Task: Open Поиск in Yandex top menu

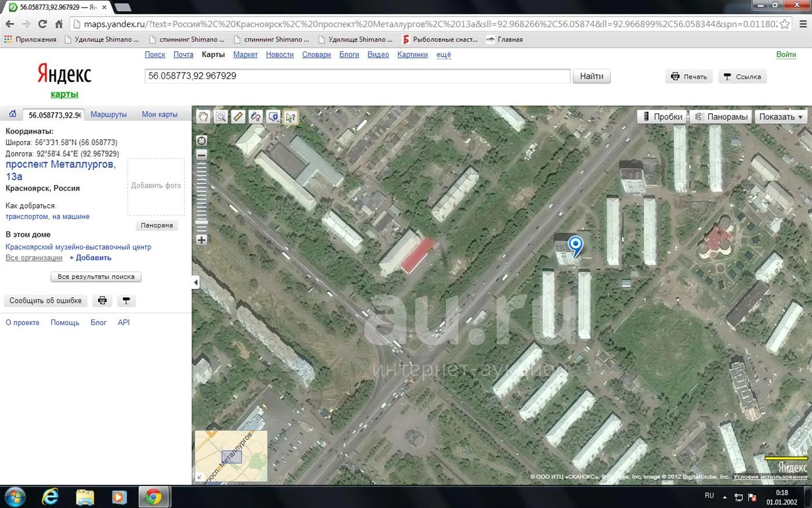Action: point(155,55)
